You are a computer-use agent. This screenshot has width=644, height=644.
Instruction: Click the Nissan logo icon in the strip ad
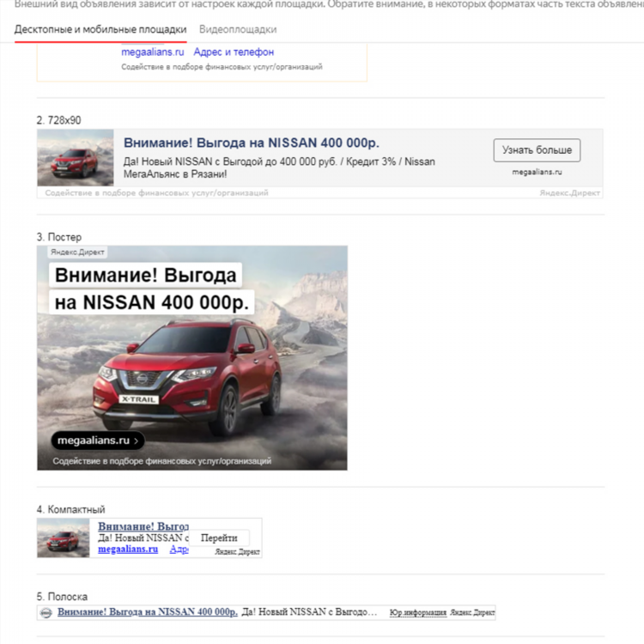pyautogui.click(x=46, y=613)
